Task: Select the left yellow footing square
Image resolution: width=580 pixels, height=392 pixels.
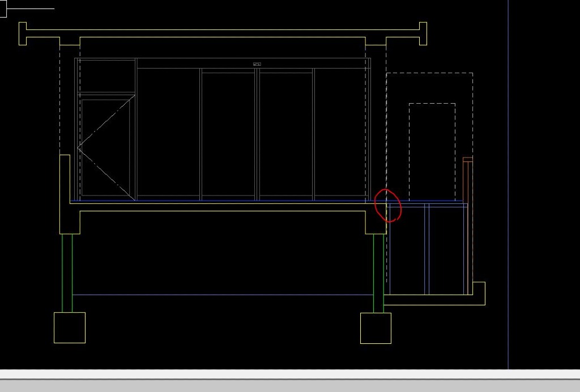Action: tap(70, 327)
